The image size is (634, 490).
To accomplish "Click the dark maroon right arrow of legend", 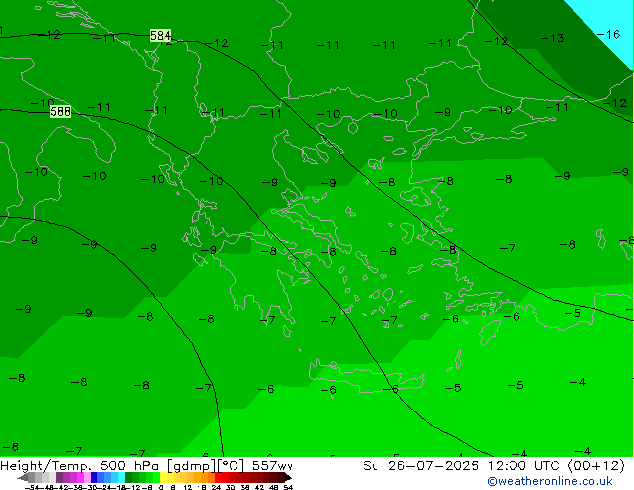I will click(x=288, y=478).
